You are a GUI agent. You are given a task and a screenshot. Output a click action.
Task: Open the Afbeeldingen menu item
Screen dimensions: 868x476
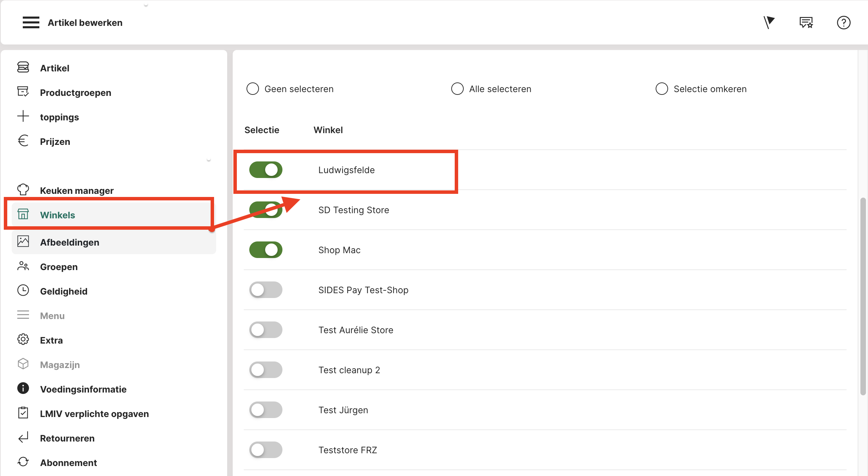(69, 242)
